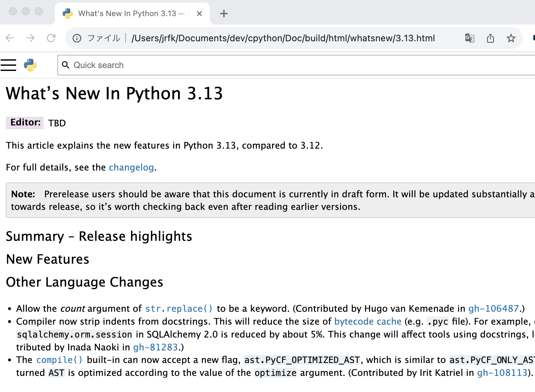Screen dimensions: 535x392
Task: Click the browser forward arrow
Action: [31, 38]
